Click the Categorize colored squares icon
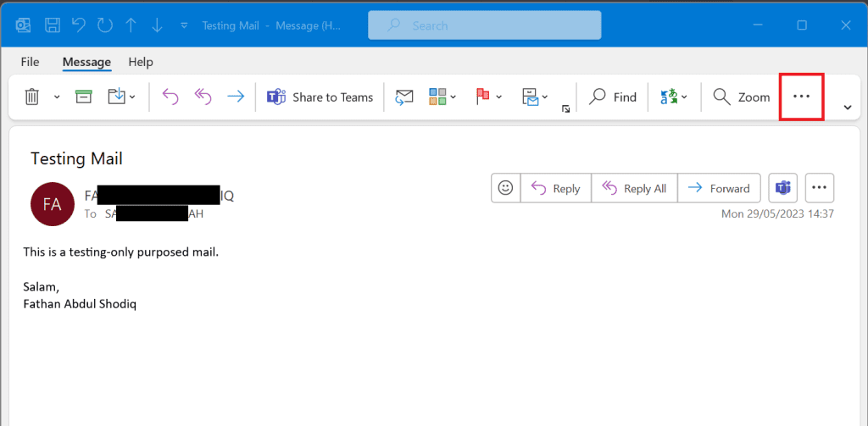 (x=437, y=97)
